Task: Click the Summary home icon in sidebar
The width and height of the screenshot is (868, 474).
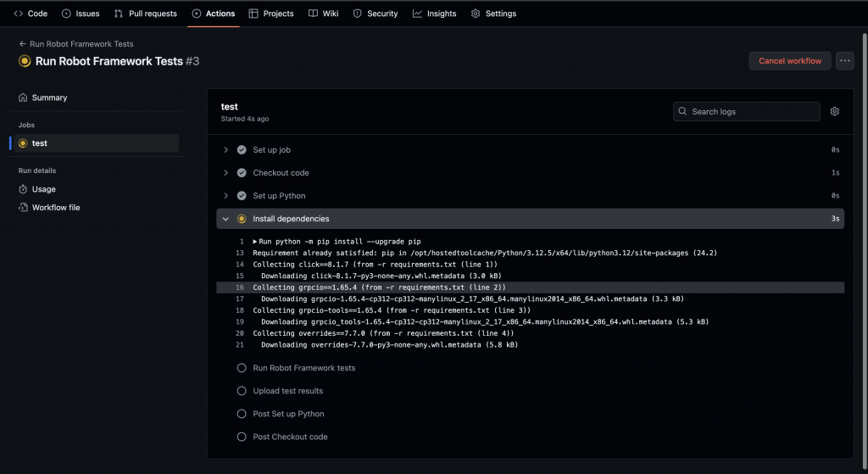Action: click(23, 98)
